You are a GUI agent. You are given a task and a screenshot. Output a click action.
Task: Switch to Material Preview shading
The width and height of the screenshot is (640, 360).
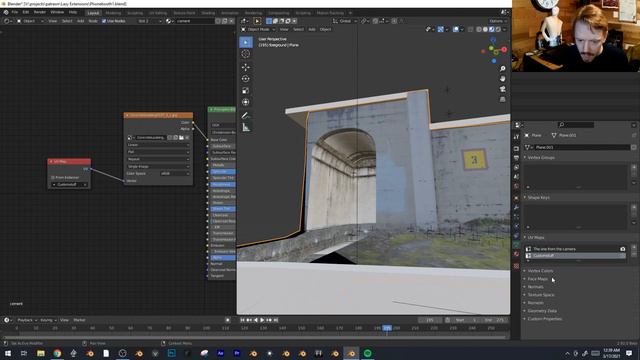click(x=491, y=29)
